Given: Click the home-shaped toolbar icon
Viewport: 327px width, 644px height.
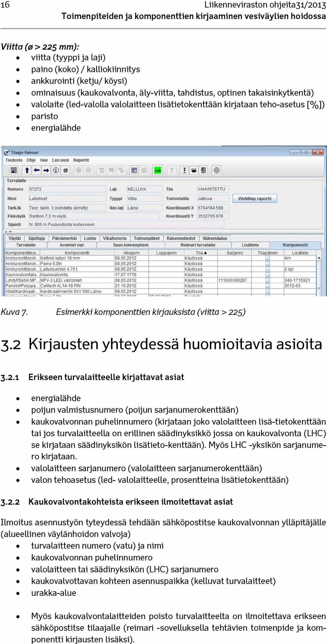Looking at the screenshot, I should tap(65, 170).
